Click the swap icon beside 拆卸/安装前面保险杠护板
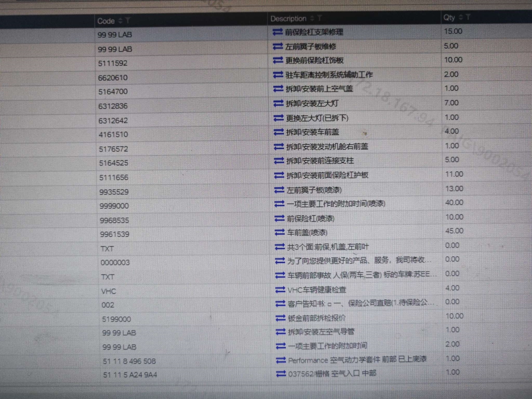Image resolution: width=532 pixels, height=399 pixels. [x=279, y=175]
